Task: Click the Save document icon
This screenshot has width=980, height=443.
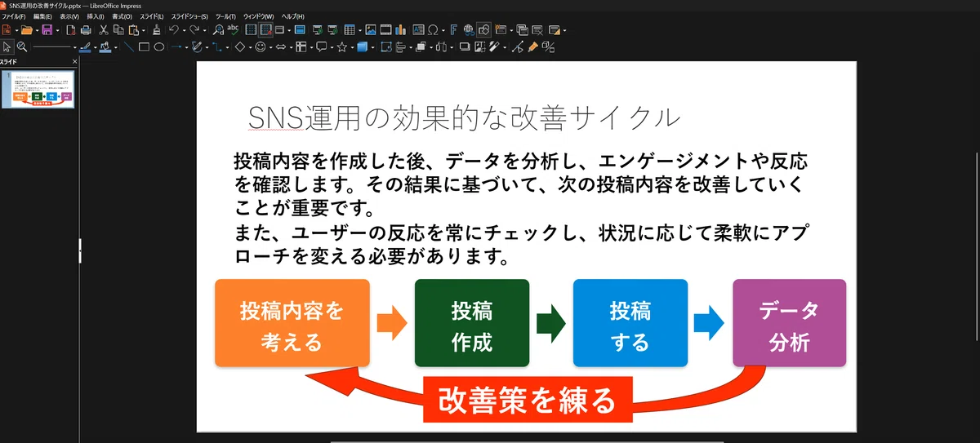Action: pos(47,30)
